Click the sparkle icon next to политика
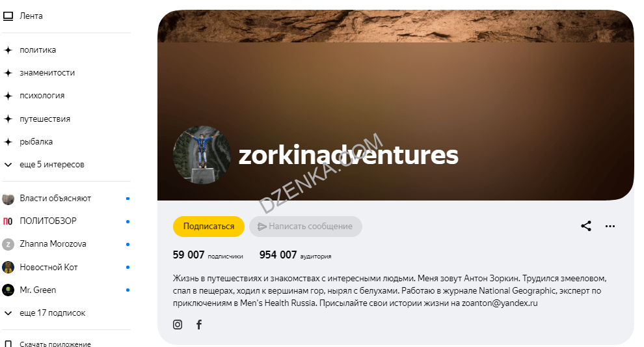 [x=8, y=50]
